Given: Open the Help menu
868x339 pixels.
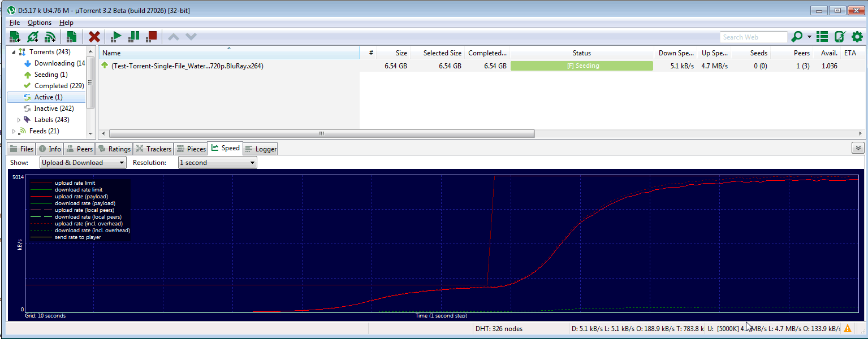Looking at the screenshot, I should click(66, 23).
